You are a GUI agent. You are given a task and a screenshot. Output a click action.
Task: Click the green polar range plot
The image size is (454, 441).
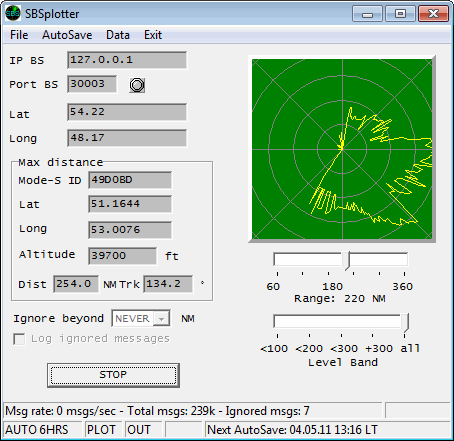click(x=342, y=149)
